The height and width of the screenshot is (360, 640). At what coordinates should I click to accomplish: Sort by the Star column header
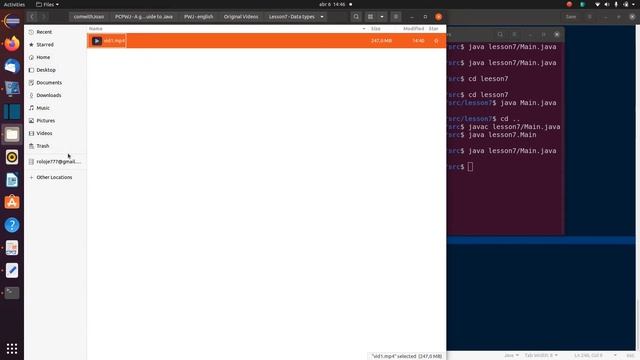pyautogui.click(x=433, y=29)
